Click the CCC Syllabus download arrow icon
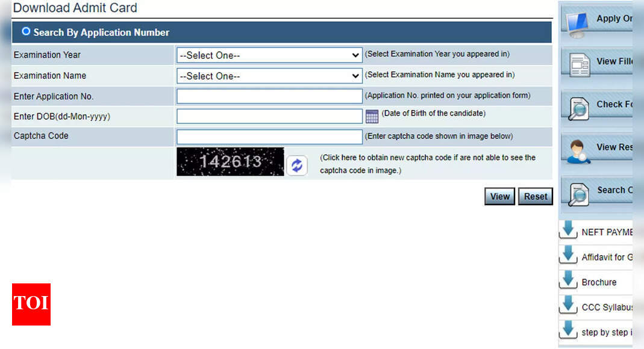Viewport: 644px width, 349px height. point(568,306)
